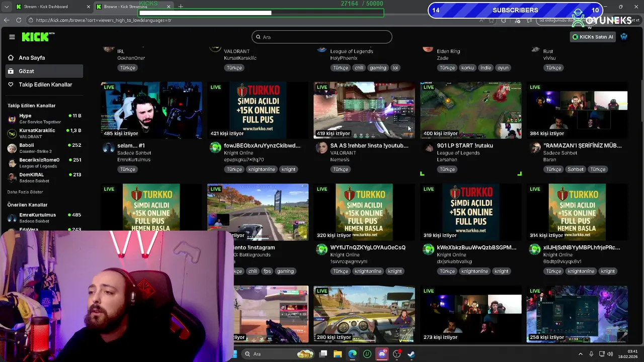Open Baboli channel in sidebar
Image resolution: width=644 pixels, height=362 pixels.
coord(44,148)
